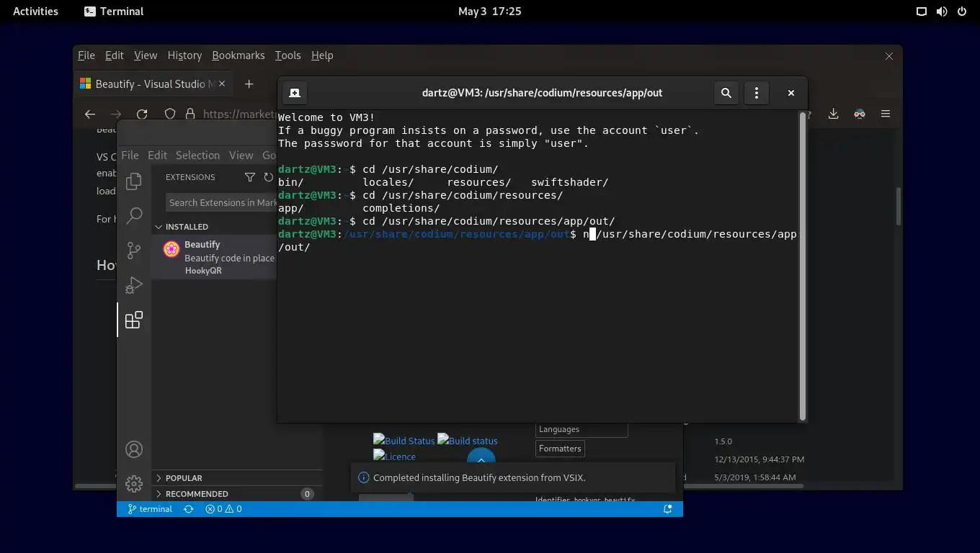The image size is (980, 553).
Task: Open the browser Bookmarks menu
Action: pos(239,55)
